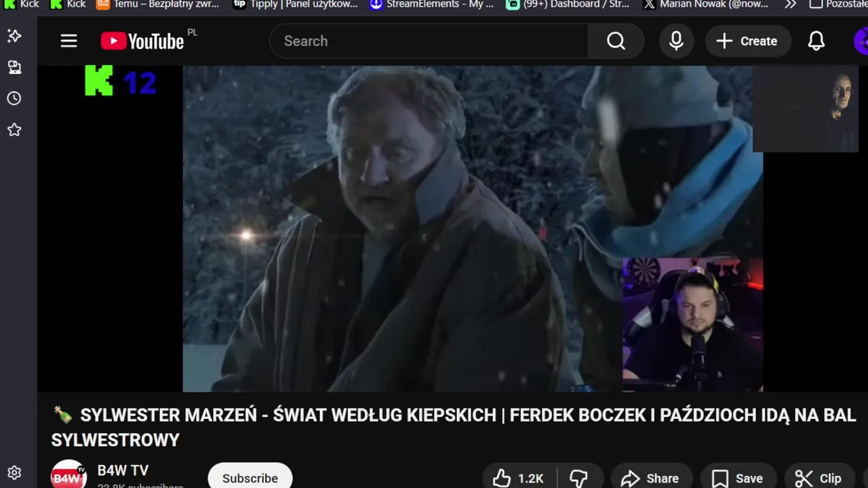
Task: Click the video title SYLWESTER MARZEŃ
Action: pyautogui.click(x=454, y=428)
